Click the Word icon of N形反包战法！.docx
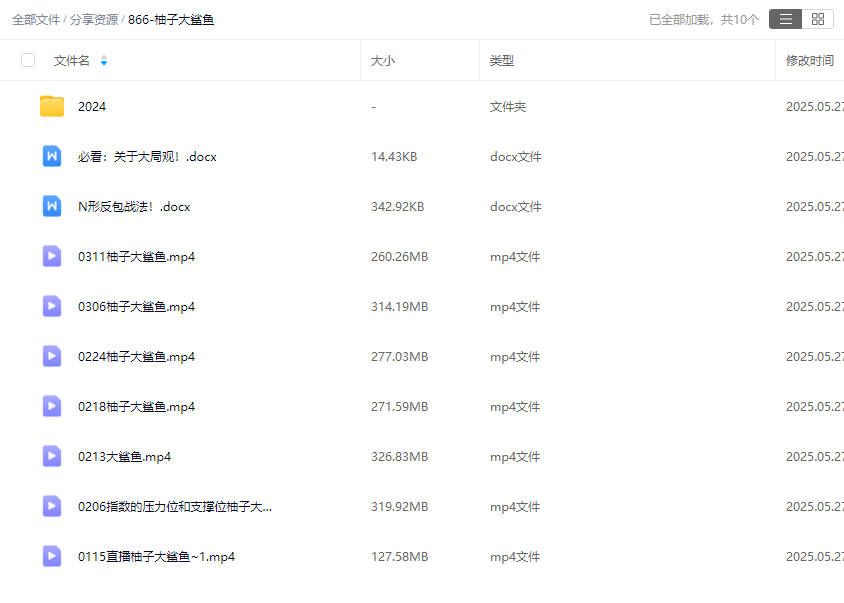Viewport: 844px width, 603px height. pos(52,206)
